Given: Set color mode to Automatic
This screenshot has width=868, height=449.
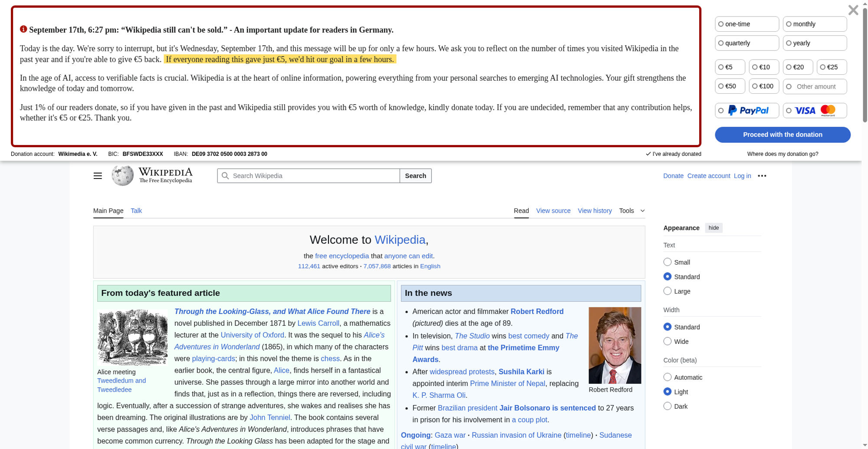Looking at the screenshot, I should pos(667,377).
